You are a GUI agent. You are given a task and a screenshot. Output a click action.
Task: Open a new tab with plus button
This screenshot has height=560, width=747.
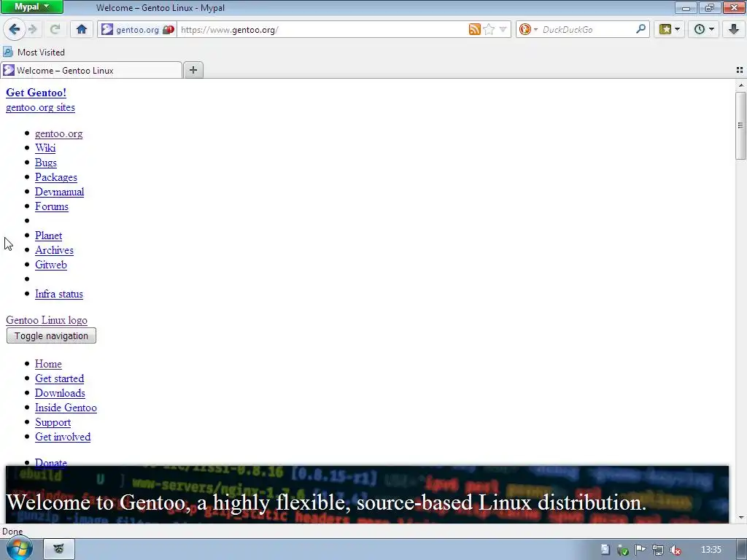click(193, 70)
